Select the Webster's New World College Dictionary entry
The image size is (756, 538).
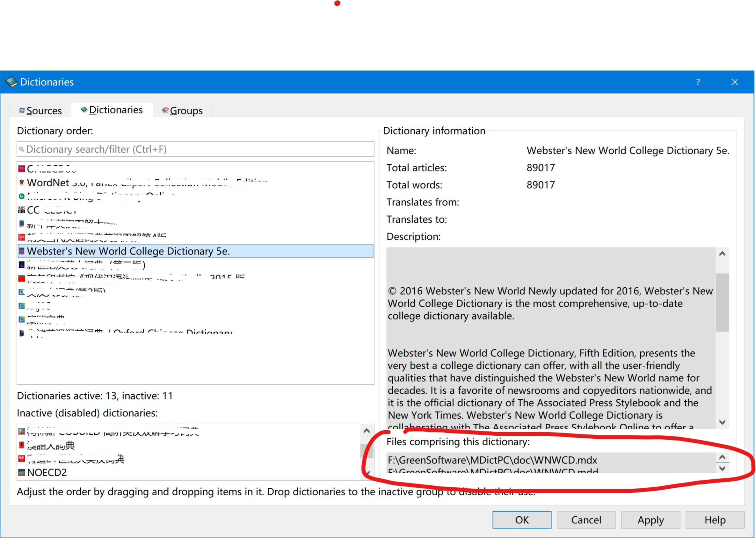(128, 251)
